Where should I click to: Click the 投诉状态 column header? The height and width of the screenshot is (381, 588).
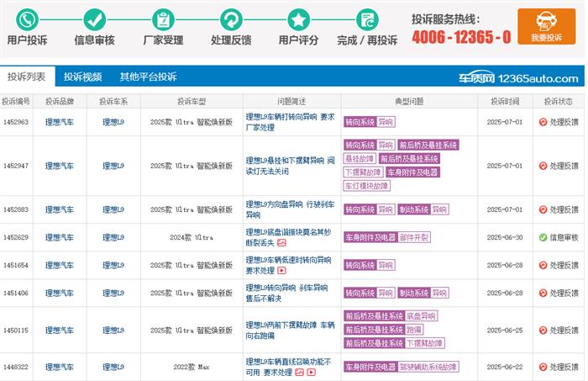558,102
